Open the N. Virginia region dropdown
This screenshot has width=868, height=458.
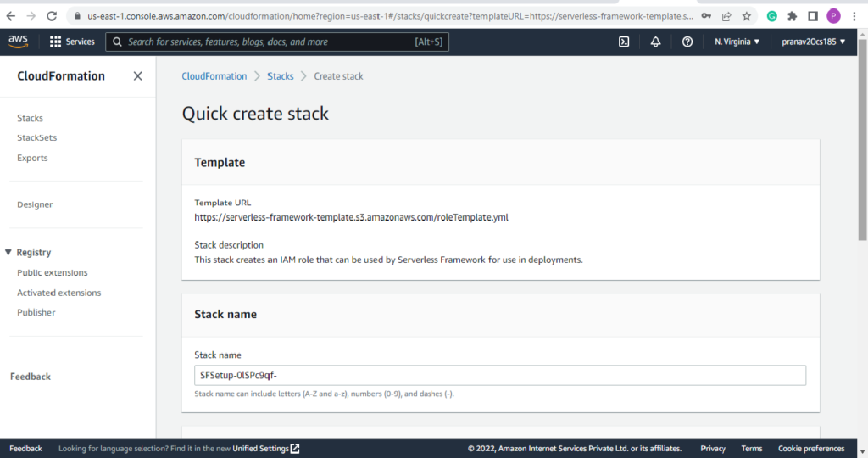click(x=737, y=42)
